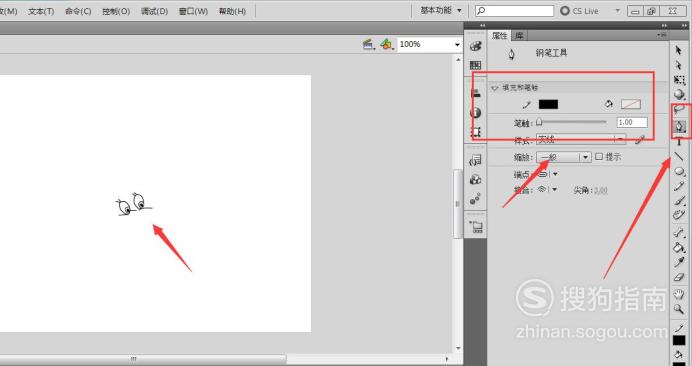Switch to the 属性 tab

pos(500,36)
